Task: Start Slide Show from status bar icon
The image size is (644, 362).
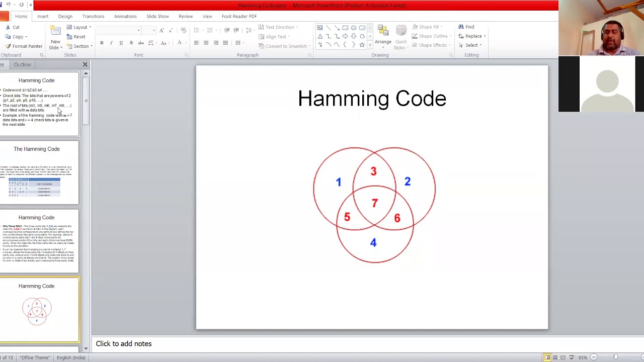Action: [571, 357]
